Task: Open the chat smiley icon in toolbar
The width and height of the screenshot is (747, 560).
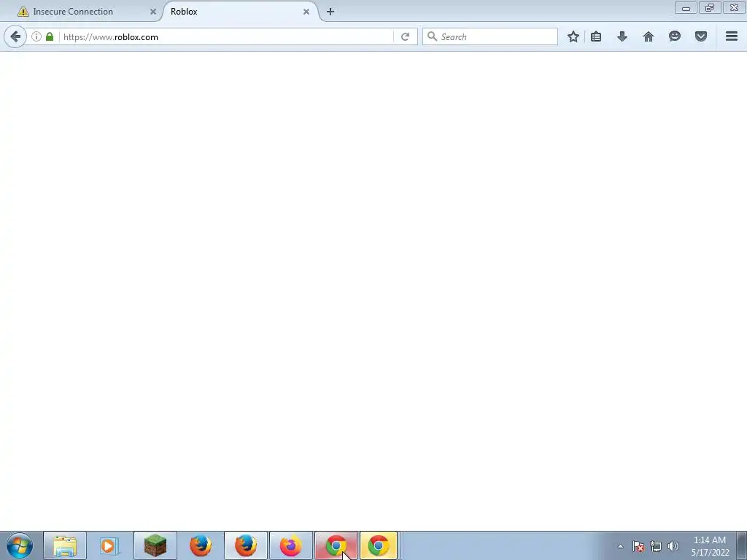Action: [x=675, y=36]
